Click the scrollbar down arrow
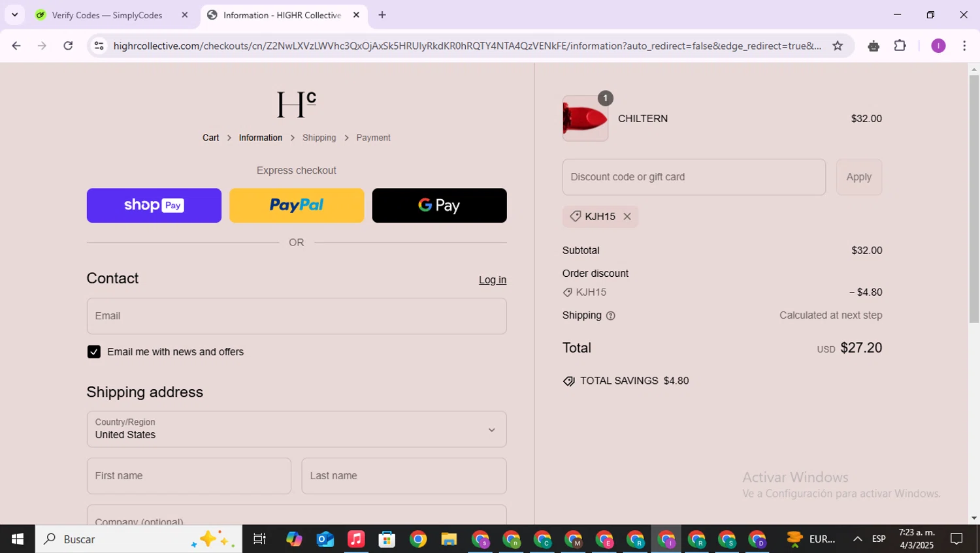This screenshot has width=980, height=553. (974, 518)
